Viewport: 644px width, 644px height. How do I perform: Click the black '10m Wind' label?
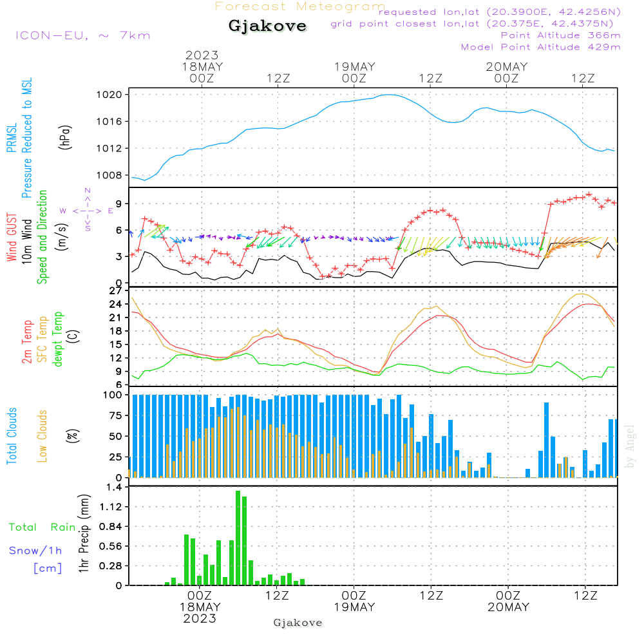pos(26,241)
